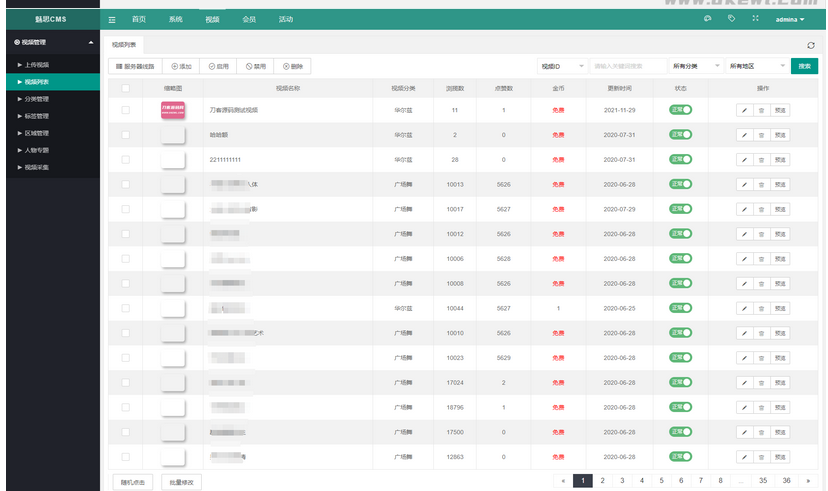Screen dimensions: 828x491
Task: Click pencil edit icon for 2021-11-29 row
Action: point(744,110)
